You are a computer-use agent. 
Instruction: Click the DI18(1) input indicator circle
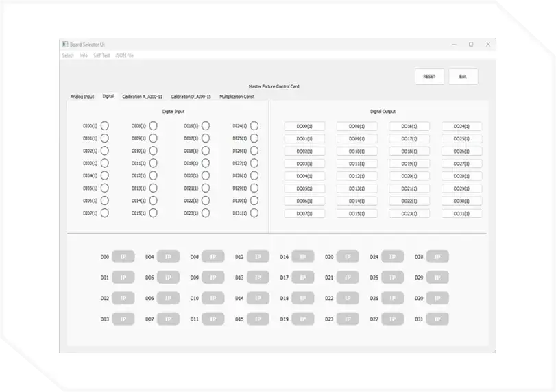pos(204,151)
